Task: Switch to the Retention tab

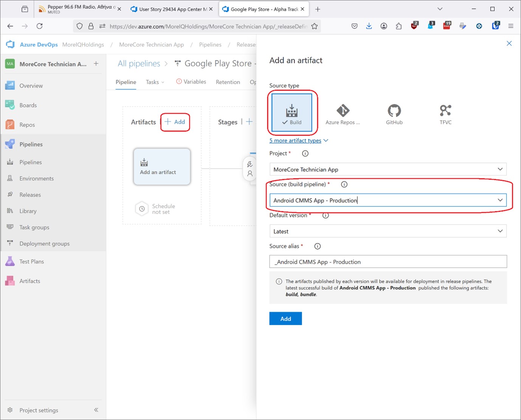Action: 228,82
